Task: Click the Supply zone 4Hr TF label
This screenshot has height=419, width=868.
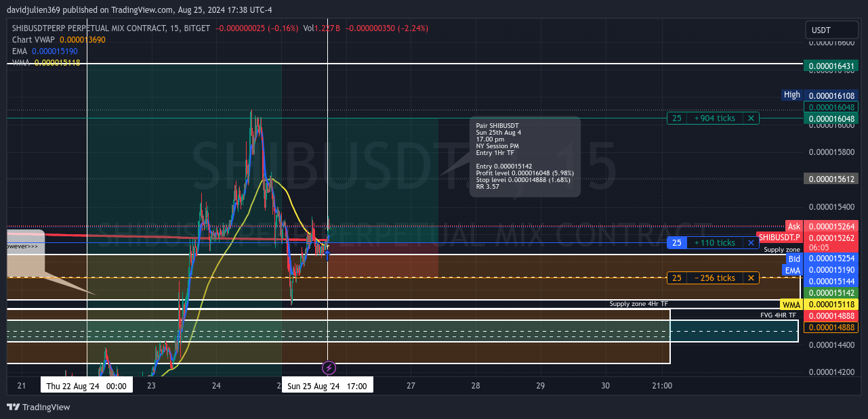Action: tap(638, 304)
